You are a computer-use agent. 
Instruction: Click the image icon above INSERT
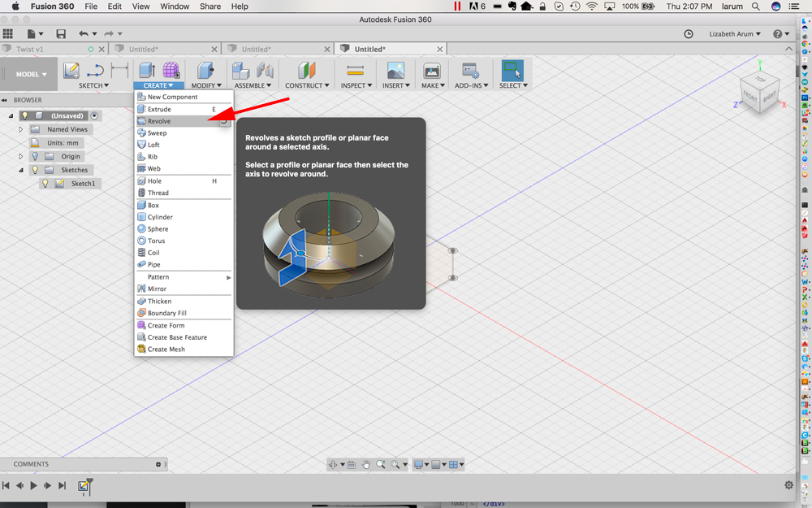395,71
